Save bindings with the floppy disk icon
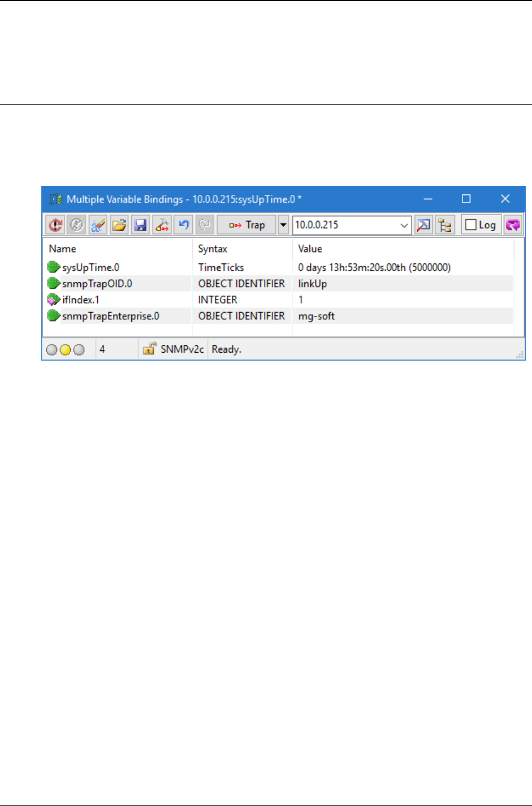The width and height of the screenshot is (532, 806). pos(141,225)
